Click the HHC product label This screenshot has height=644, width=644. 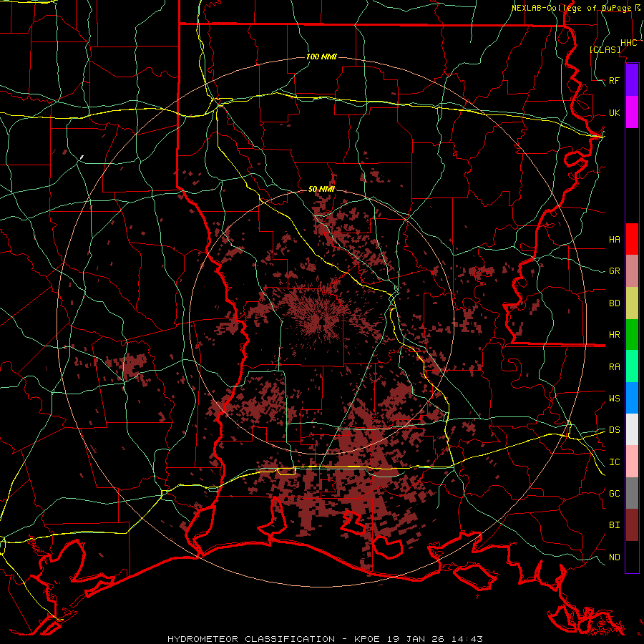coord(629,43)
